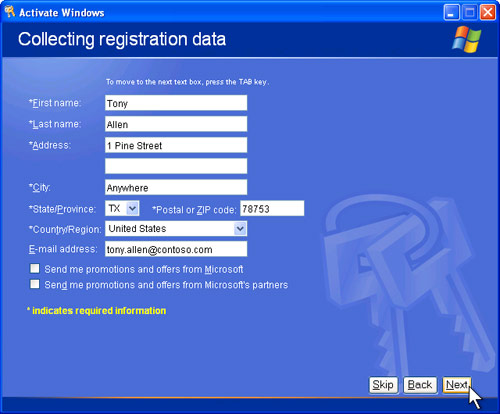The height and width of the screenshot is (414, 500).
Task: Open the State/Province dropdown showing TX
Action: click(122, 208)
